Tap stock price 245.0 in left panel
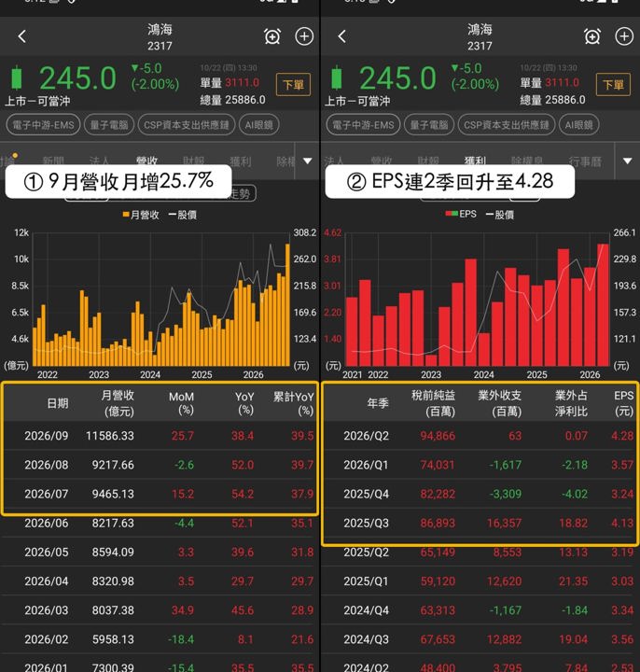Viewport: 640px width, 672px height. coord(78,78)
